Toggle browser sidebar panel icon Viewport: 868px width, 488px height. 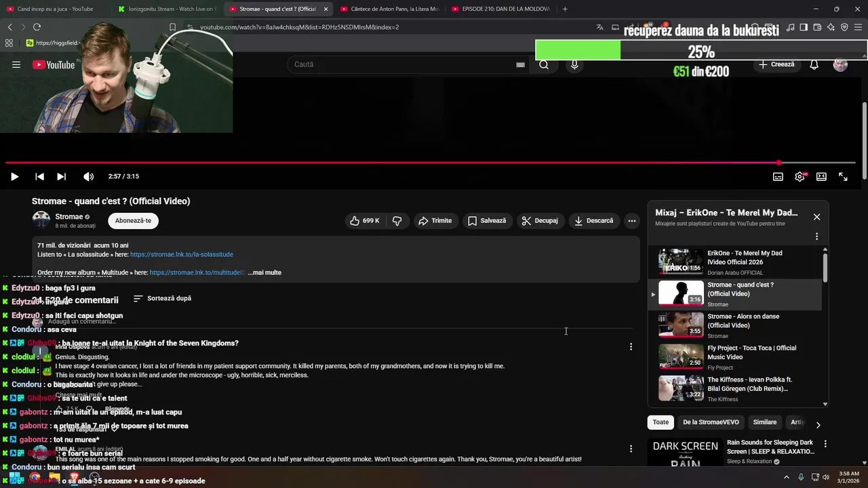(x=804, y=27)
